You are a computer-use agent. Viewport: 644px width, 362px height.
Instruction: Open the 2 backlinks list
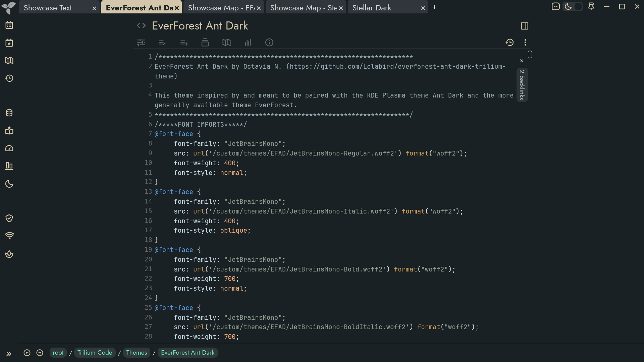click(522, 85)
